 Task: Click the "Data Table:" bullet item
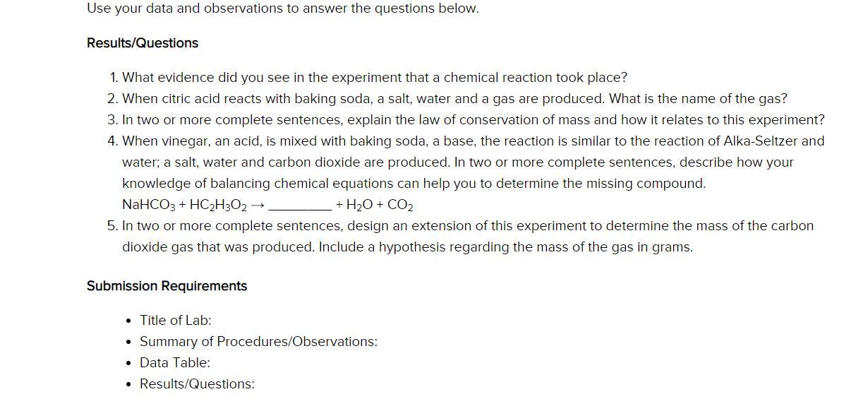point(174,363)
